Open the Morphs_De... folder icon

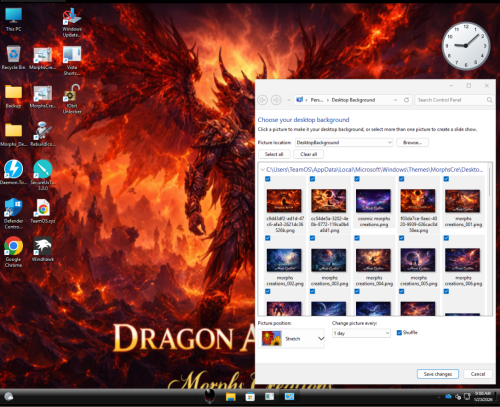pyautogui.click(x=13, y=135)
